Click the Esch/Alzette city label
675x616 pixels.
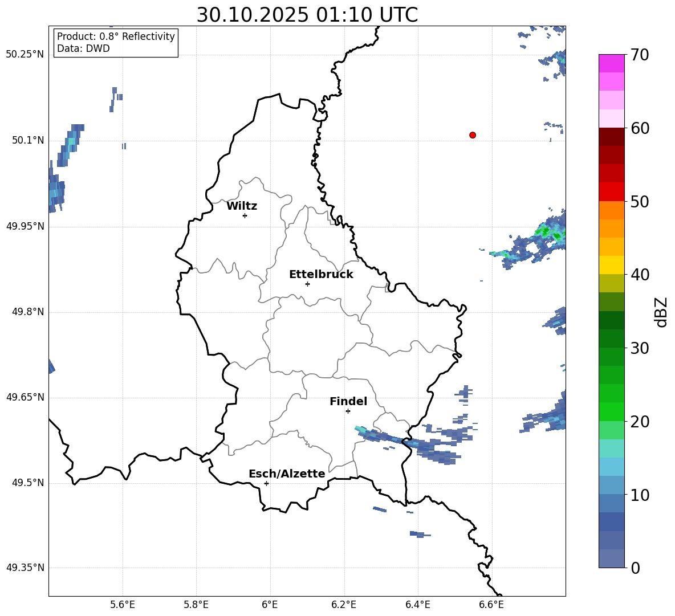pyautogui.click(x=287, y=474)
